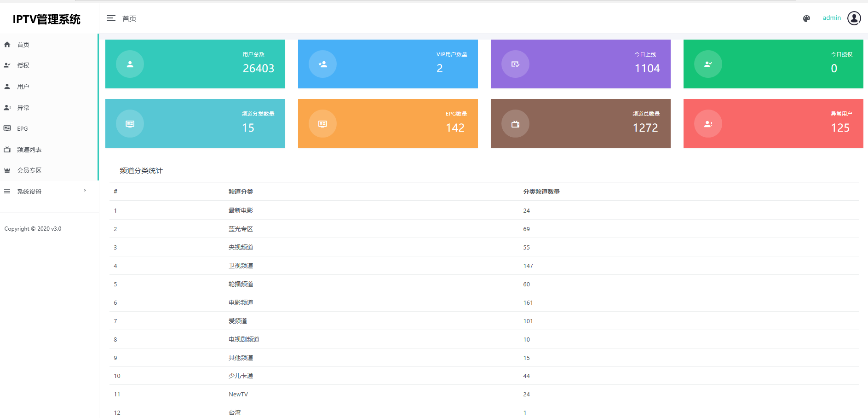
Task: Click the EPG sidebar icon
Action: 7,128
